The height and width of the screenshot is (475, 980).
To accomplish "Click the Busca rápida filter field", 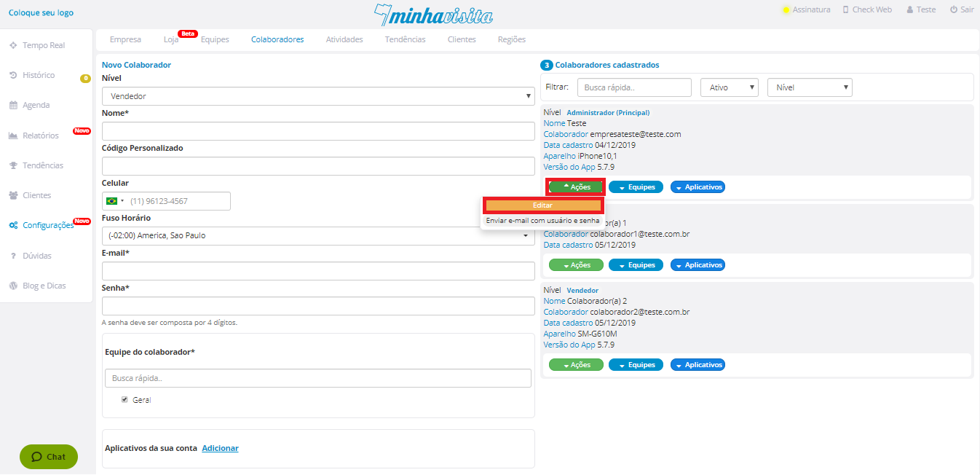I will (x=633, y=87).
